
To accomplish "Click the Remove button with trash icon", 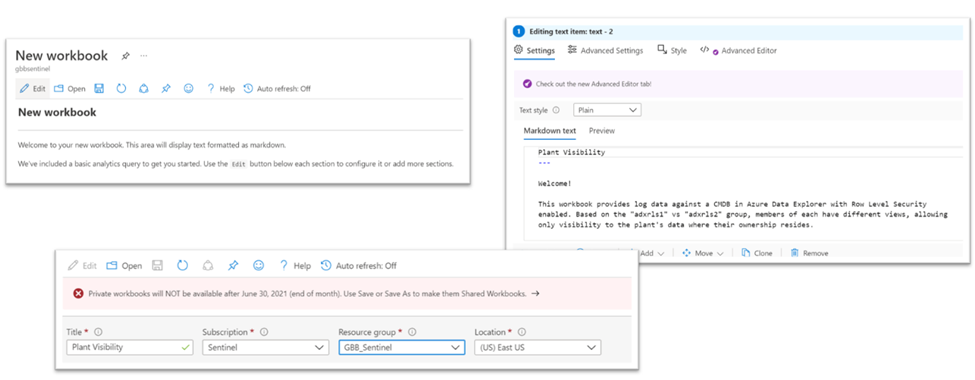I will [809, 253].
